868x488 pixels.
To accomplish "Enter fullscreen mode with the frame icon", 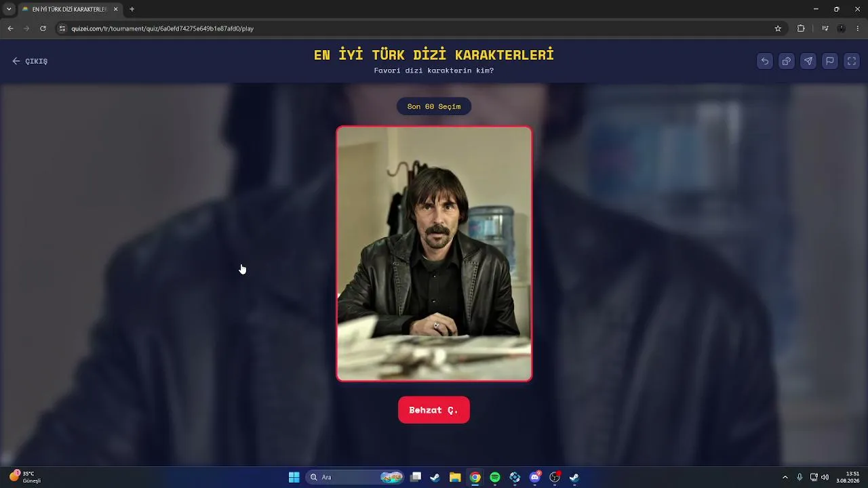I will 851,61.
